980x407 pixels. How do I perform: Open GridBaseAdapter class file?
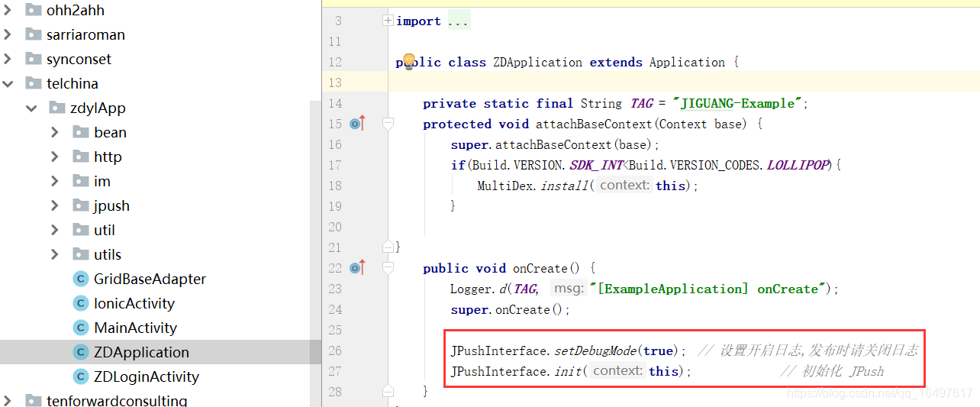[x=150, y=279]
